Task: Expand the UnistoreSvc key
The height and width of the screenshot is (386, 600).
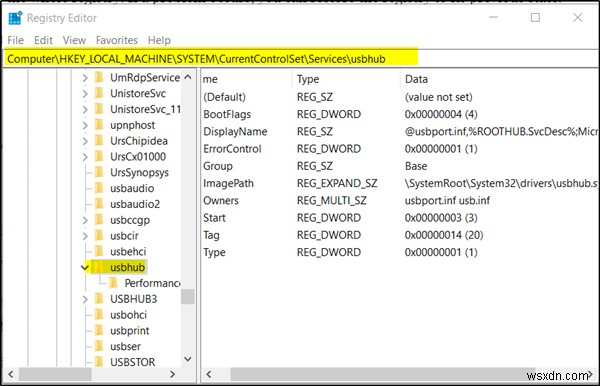Action: 85,93
